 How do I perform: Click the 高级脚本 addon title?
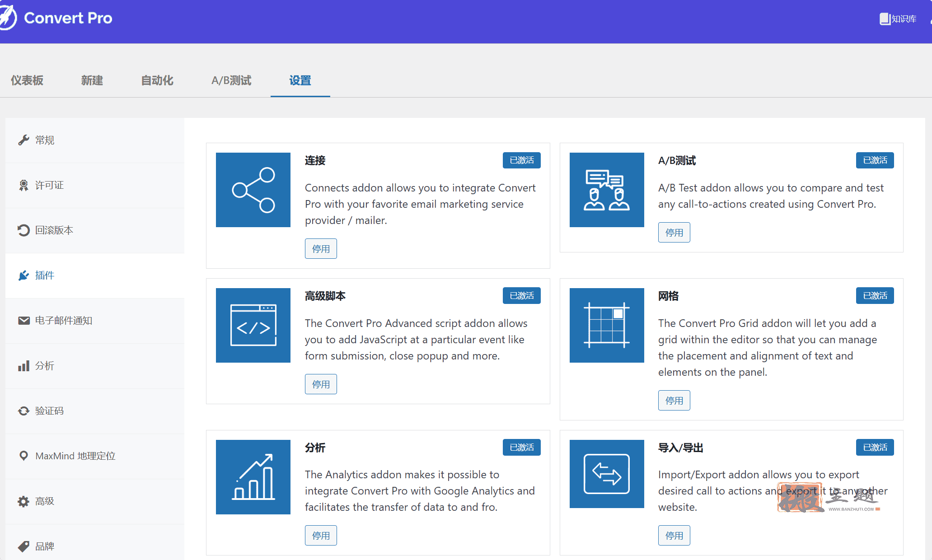(325, 296)
